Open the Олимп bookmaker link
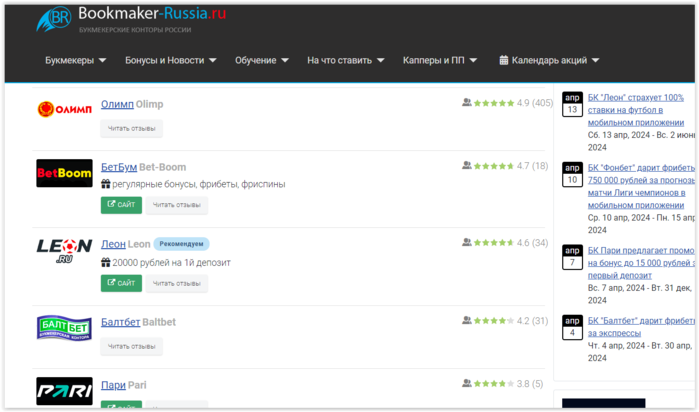Image resolution: width=699 pixels, height=412 pixels. tap(117, 104)
